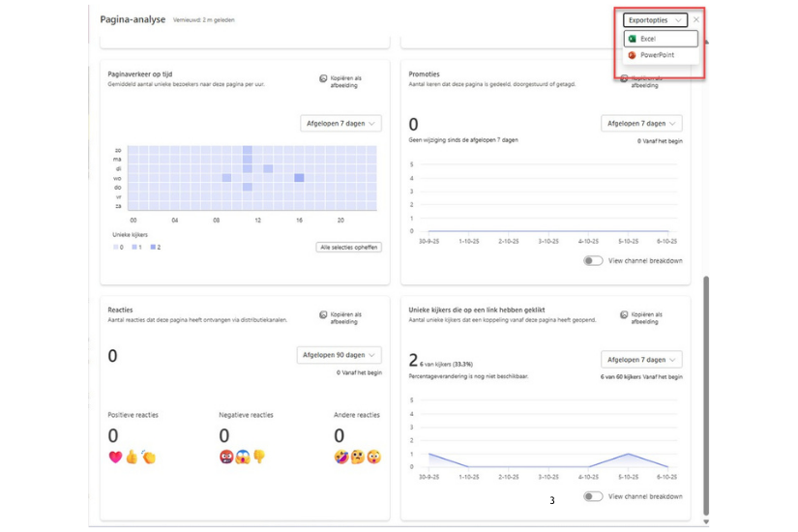Click the thumbs-down emoji under Negatieve reacties
The height and width of the screenshot is (532, 798).
[258, 458]
